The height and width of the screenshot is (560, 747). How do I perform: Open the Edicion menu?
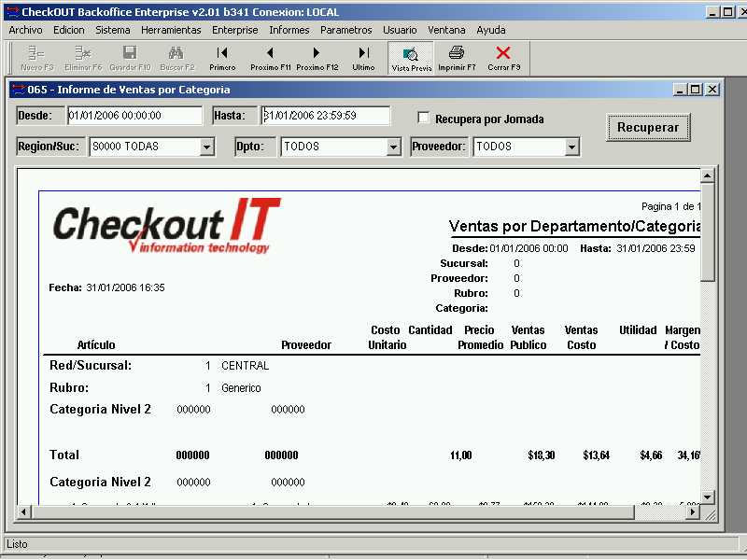coord(68,30)
